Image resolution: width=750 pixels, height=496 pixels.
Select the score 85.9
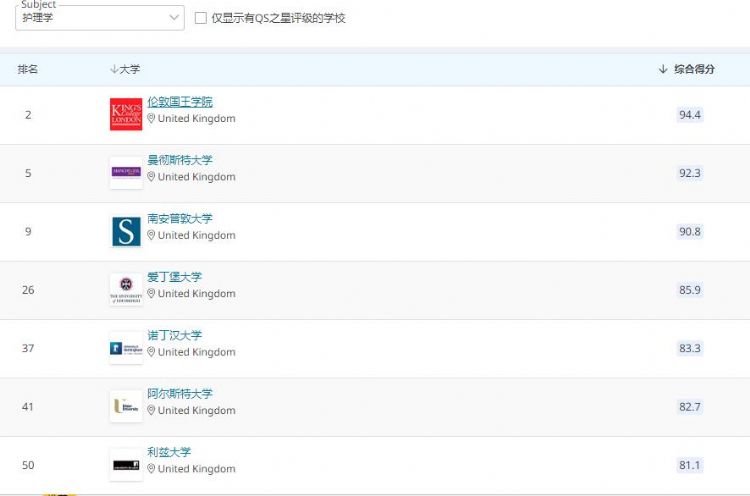point(690,290)
